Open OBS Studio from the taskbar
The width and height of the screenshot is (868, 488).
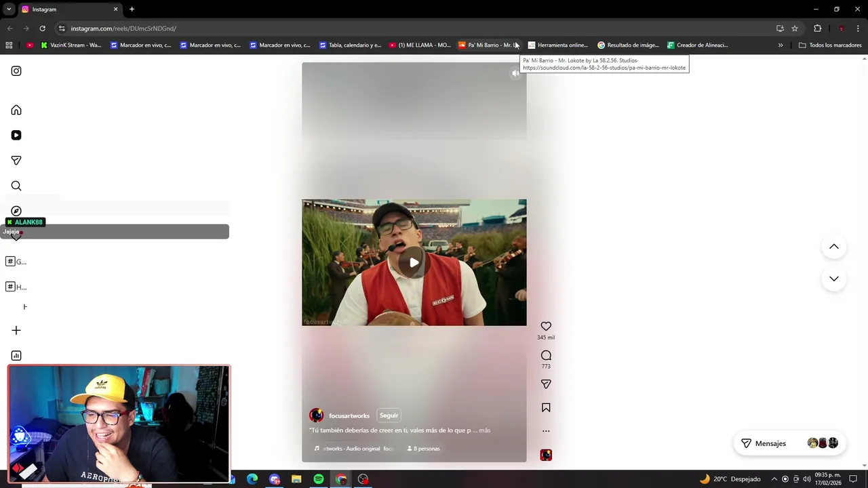(363, 479)
